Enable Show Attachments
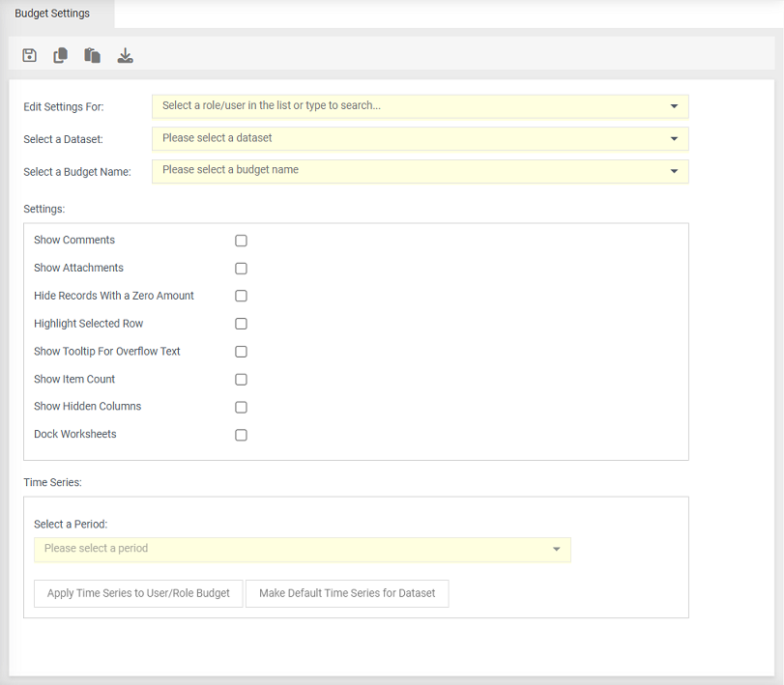Image resolution: width=784 pixels, height=685 pixels. click(x=241, y=269)
